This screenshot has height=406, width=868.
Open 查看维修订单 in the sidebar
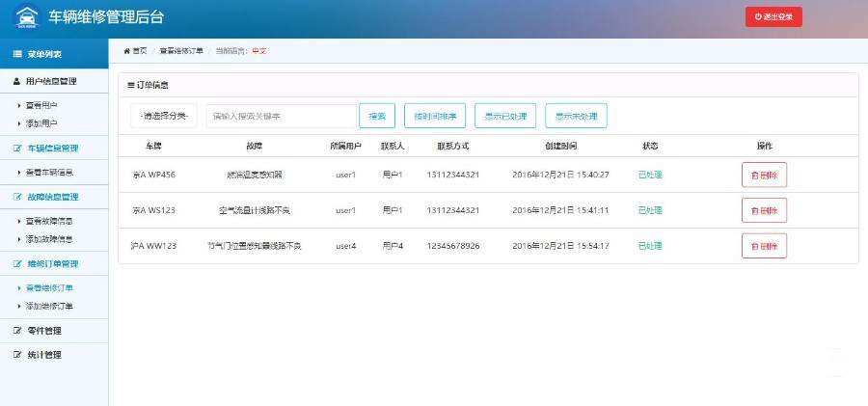click(49, 288)
